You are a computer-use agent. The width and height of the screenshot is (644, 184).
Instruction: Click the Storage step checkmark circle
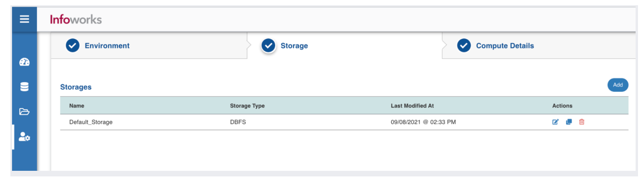269,46
